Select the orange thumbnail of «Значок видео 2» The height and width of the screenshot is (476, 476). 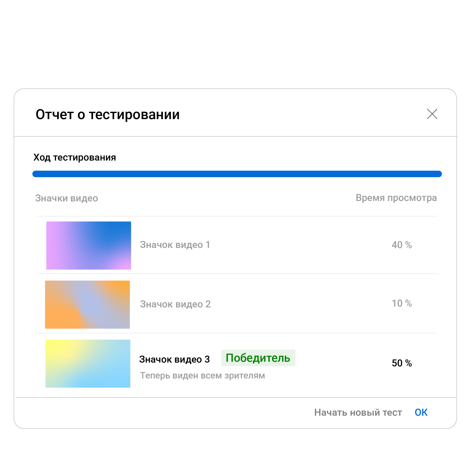[x=88, y=304]
